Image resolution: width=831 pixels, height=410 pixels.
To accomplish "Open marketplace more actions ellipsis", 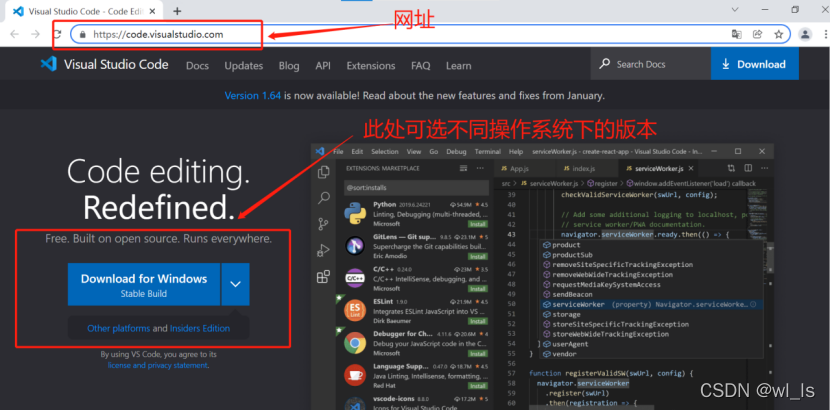I will click(480, 168).
